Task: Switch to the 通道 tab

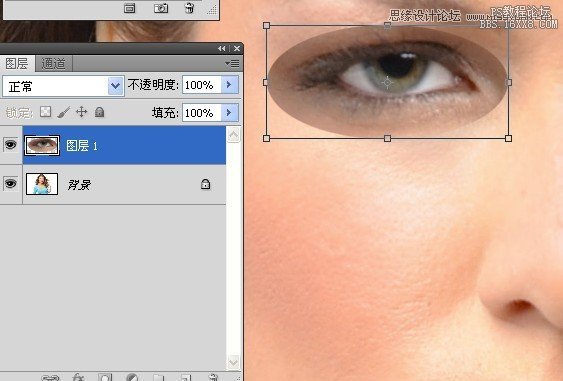Action: click(53, 64)
